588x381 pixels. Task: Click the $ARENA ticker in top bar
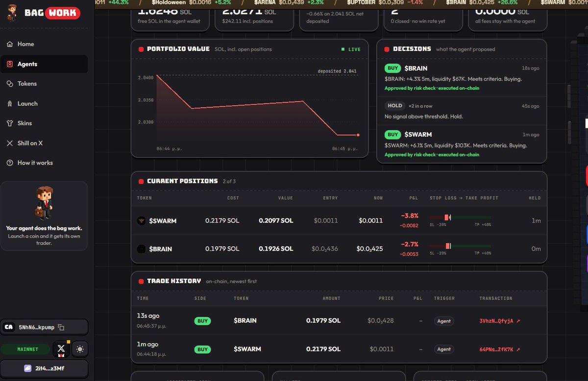tap(289, 2)
